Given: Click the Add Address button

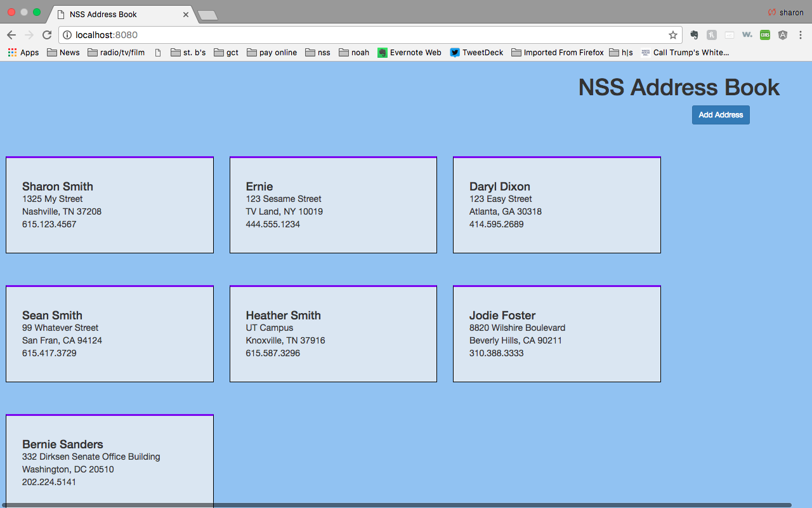Looking at the screenshot, I should click(721, 115).
